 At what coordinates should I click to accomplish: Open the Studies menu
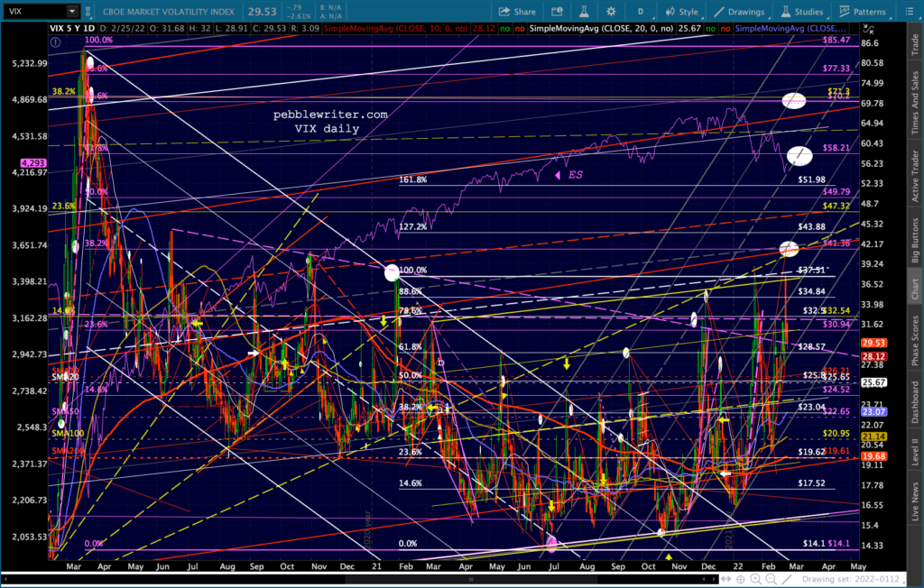click(802, 11)
